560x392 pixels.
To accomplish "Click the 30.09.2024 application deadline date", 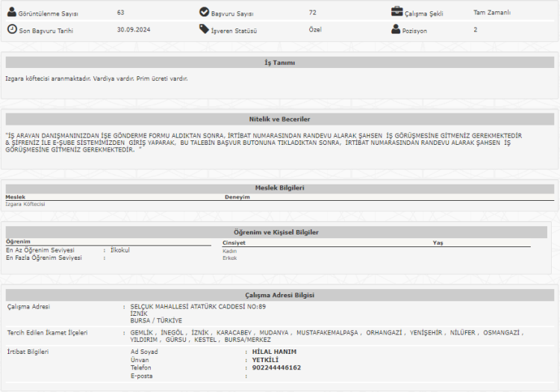I will 134,30.
